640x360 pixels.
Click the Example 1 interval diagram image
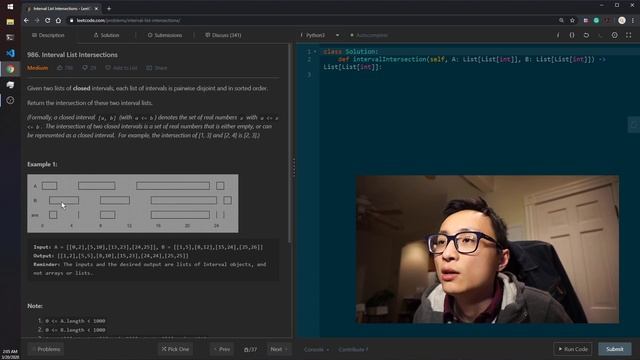pyautogui.click(x=133, y=203)
